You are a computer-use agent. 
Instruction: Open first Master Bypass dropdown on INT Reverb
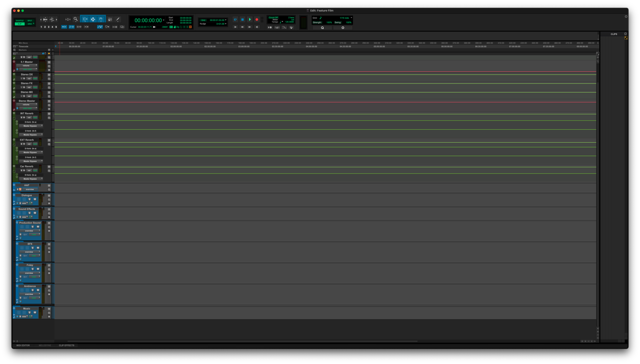pyautogui.click(x=31, y=126)
